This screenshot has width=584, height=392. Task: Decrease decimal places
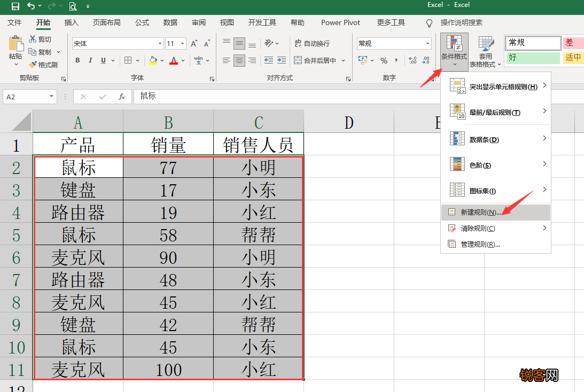tap(425, 60)
